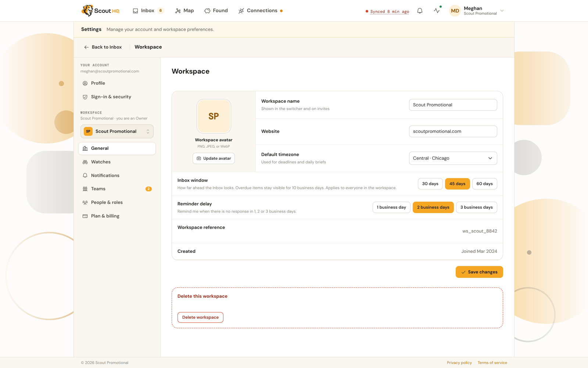Expand the Meghan account menu chevron
Screen dimensions: 588x368
click(502, 11)
